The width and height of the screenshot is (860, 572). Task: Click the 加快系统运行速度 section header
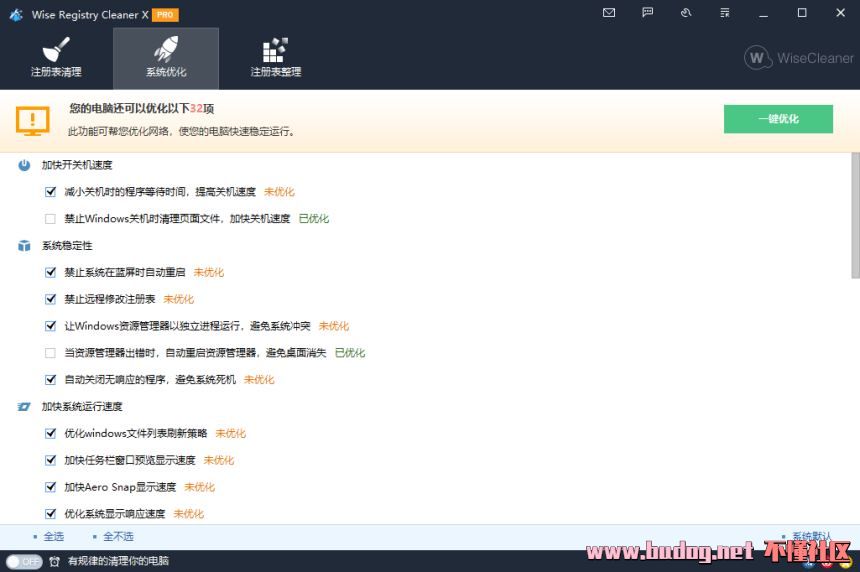[82, 407]
